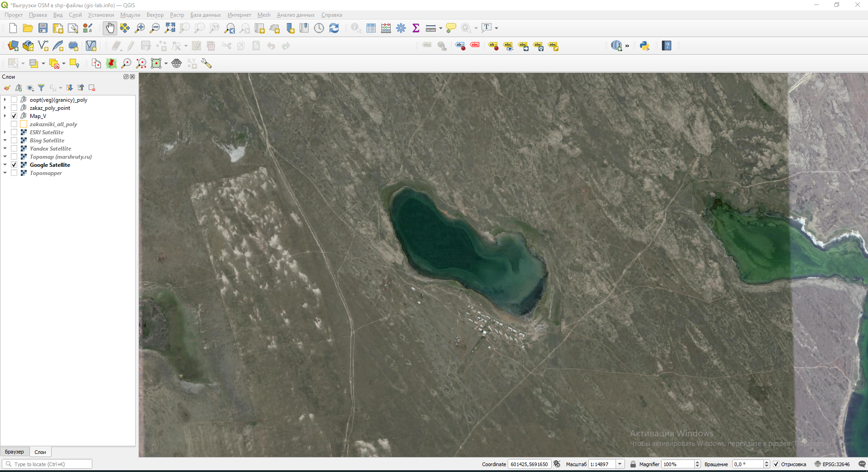Enable the ESRI Satellite layer checkbox

[14, 132]
